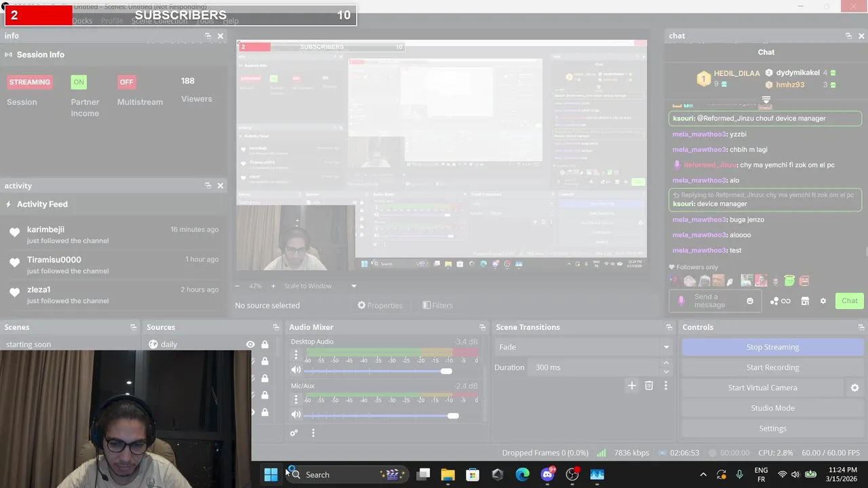Open the Profile menu

[112, 21]
